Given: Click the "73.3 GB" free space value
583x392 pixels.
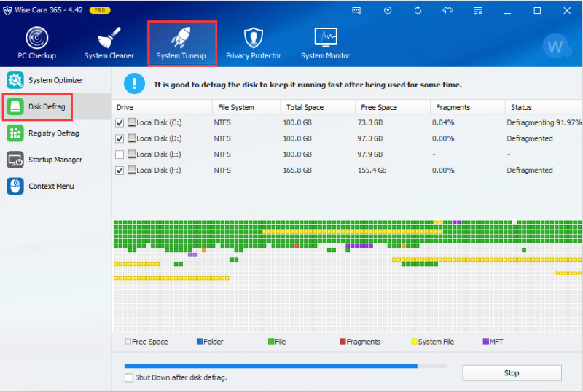Looking at the screenshot, I should point(370,122).
